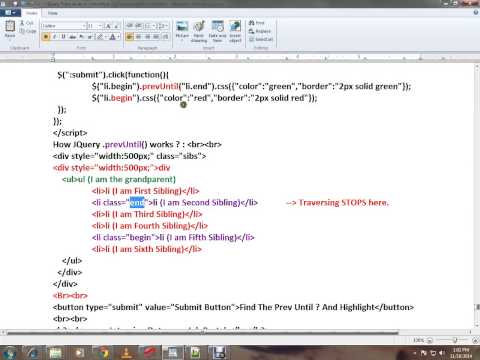Toggle Superscript formatting

coord(90,37)
